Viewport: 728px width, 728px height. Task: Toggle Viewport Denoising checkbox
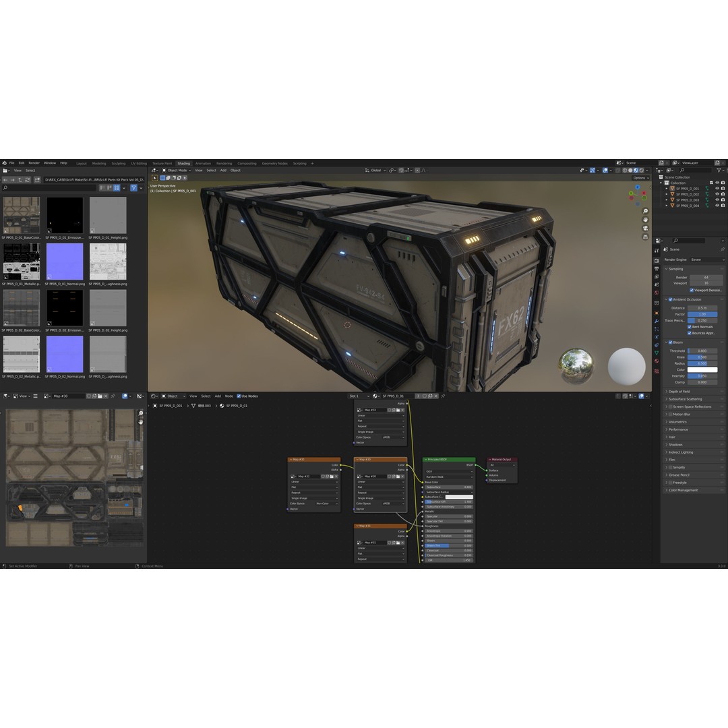[x=692, y=290]
